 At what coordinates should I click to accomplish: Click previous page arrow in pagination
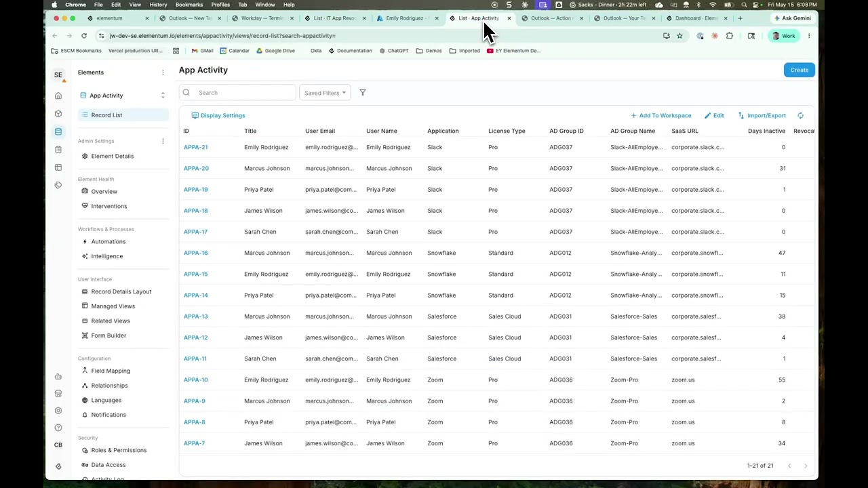coord(789,466)
